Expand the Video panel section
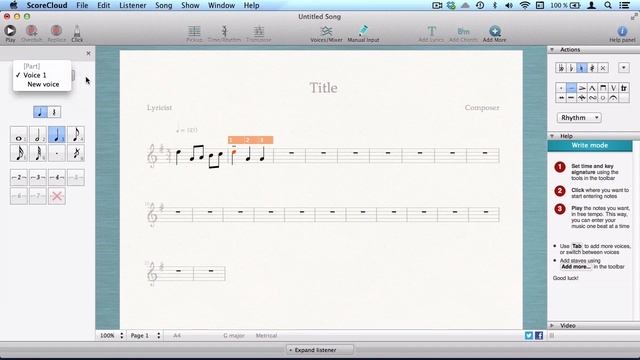Viewport: 640px width, 360px height. click(x=552, y=325)
